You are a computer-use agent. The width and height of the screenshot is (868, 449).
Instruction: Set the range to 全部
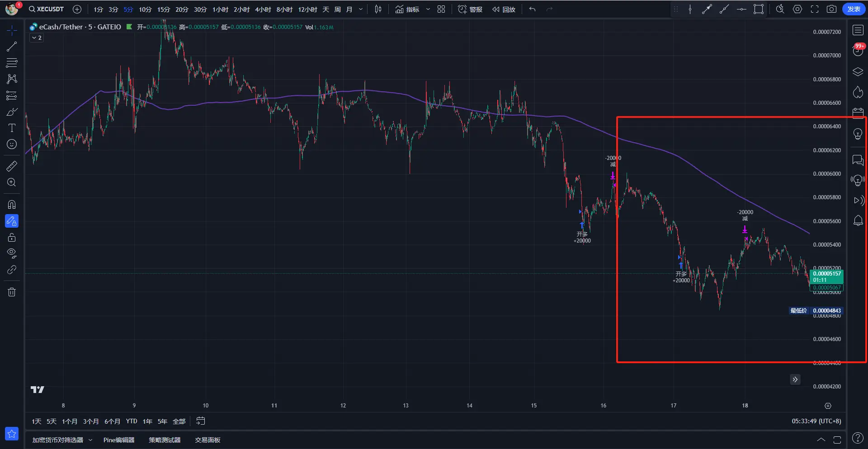tap(179, 421)
